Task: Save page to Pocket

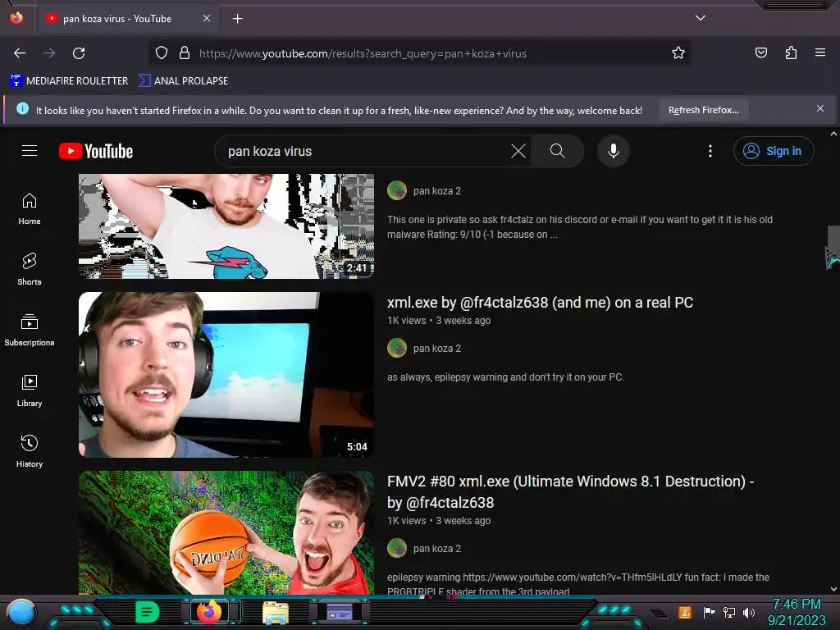Action: click(760, 53)
